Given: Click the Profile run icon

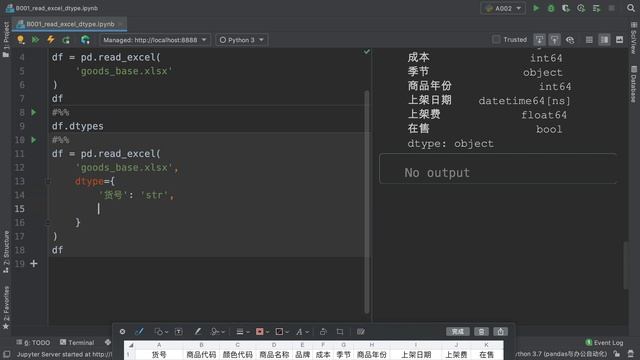Looking at the screenshot, I should click(x=581, y=8).
